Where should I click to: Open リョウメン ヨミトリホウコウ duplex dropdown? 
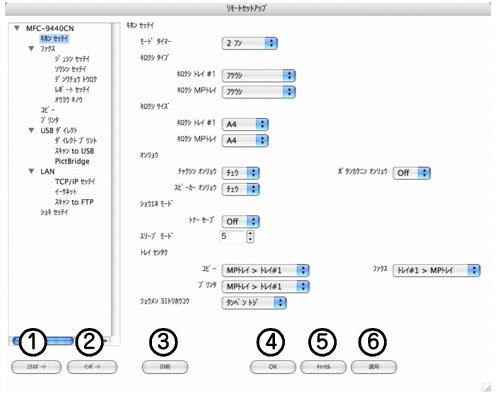click(x=254, y=303)
